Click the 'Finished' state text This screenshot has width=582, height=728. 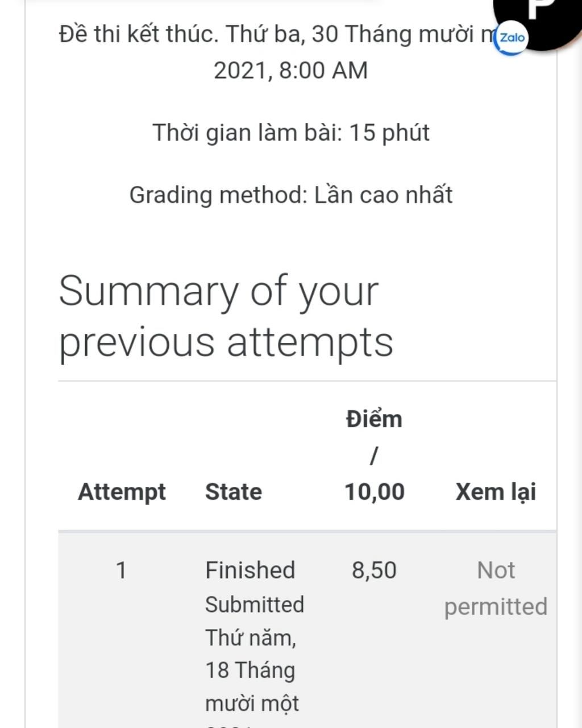[x=250, y=570]
